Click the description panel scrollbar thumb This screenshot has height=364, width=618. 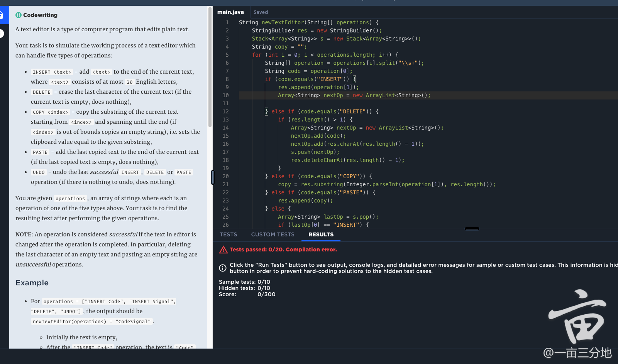click(x=210, y=66)
